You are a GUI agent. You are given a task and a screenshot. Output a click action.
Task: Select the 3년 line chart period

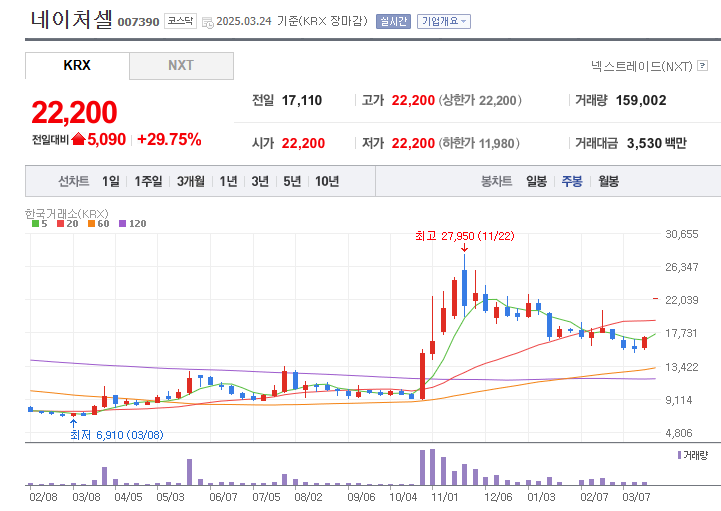260,181
